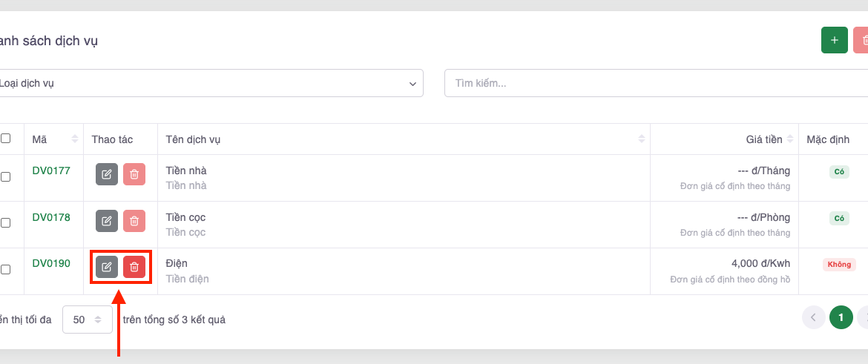Click the green add service plus button
This screenshot has height=364, width=868.
point(834,40)
